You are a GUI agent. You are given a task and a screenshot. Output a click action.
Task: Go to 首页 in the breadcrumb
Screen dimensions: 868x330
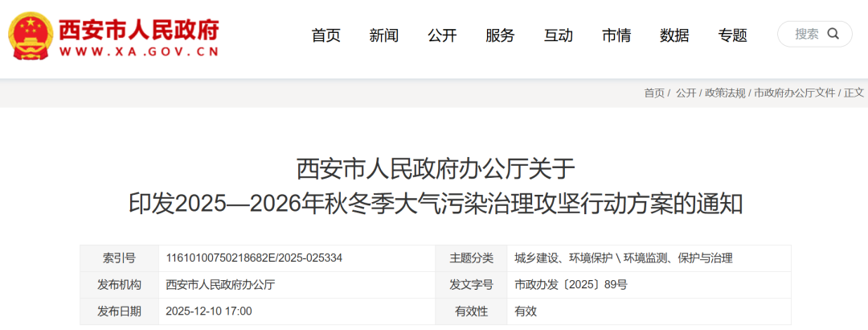point(654,93)
